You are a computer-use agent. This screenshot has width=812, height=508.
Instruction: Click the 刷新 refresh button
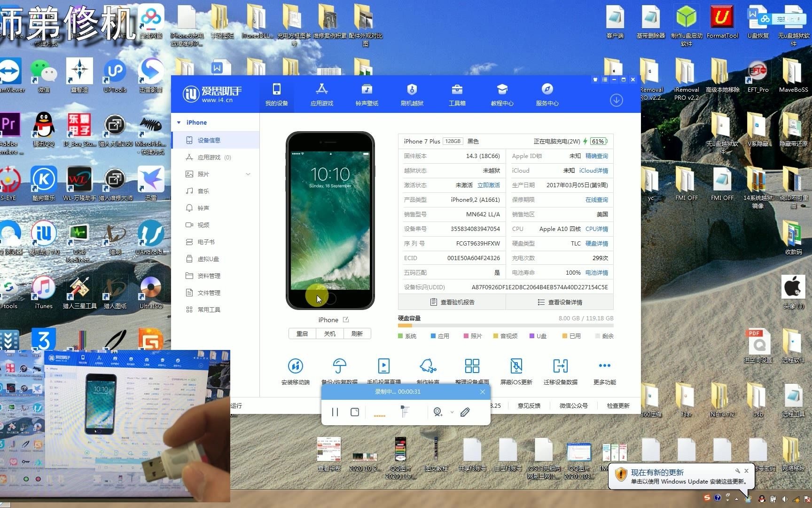tap(357, 333)
